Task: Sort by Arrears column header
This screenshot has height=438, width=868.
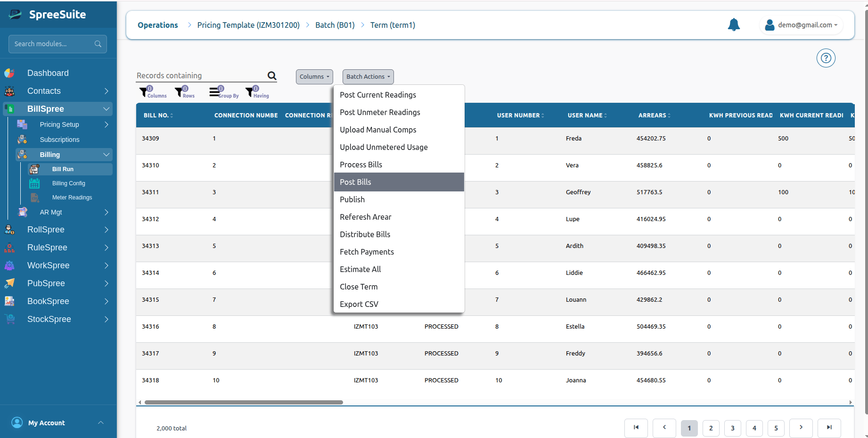Action: point(655,115)
